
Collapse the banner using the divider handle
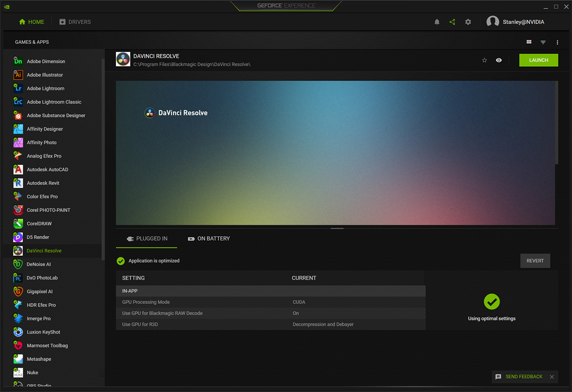click(337, 228)
